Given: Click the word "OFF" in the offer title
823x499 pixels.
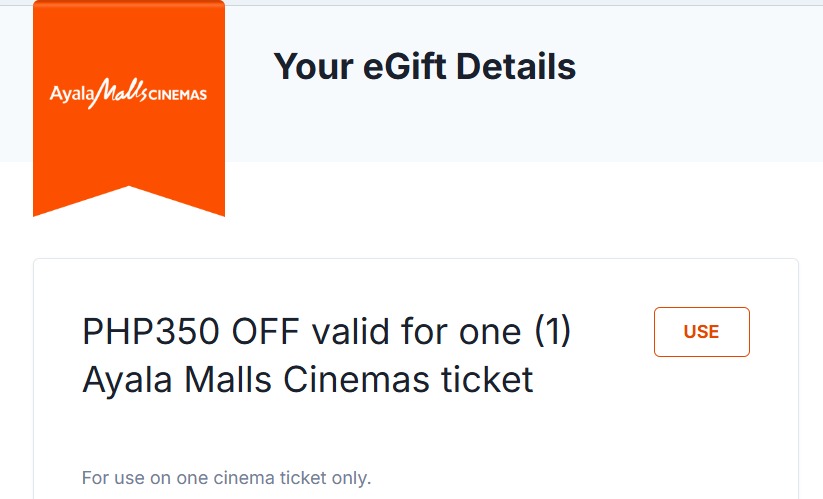Looking at the screenshot, I should coord(269,333).
